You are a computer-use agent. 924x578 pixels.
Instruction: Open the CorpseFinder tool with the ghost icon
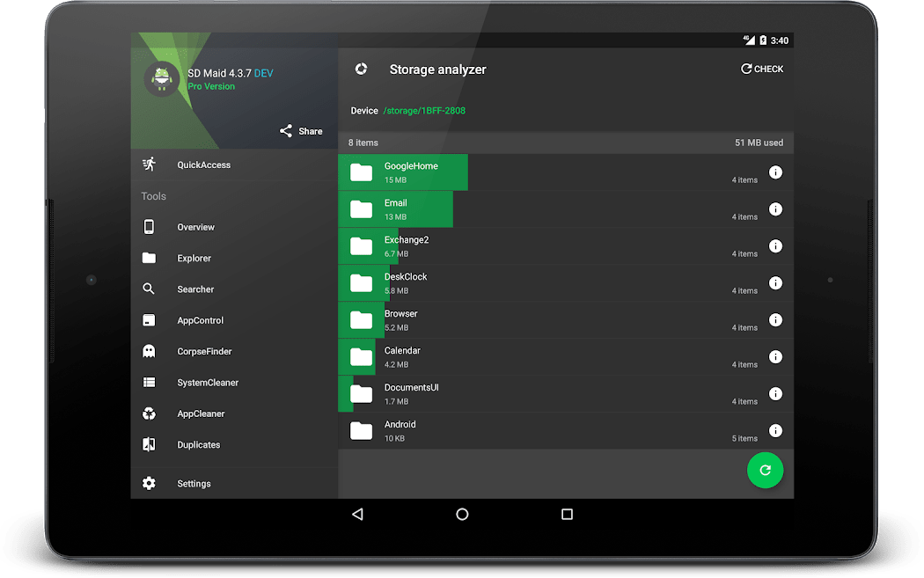(x=150, y=351)
